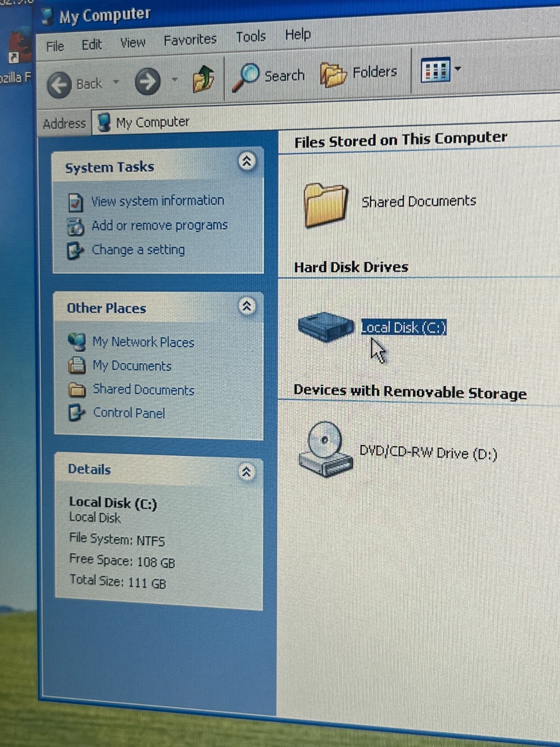Open the Favorites menu
Image resolution: width=560 pixels, height=747 pixels.
[190, 40]
